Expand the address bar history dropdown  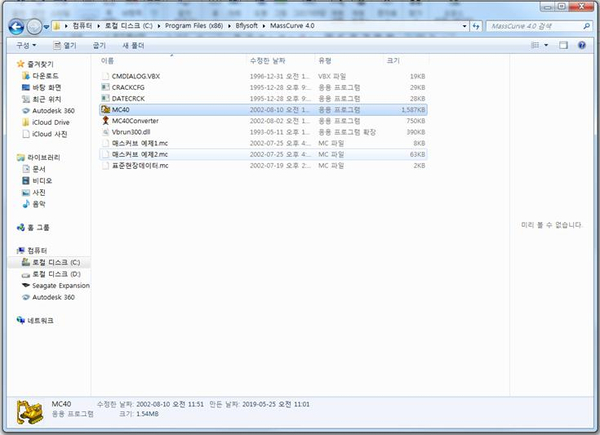(x=465, y=26)
